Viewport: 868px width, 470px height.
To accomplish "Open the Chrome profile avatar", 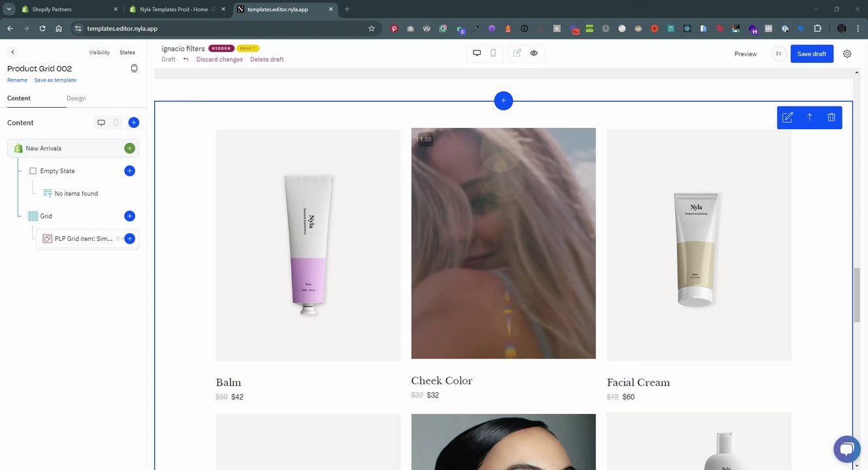I will pyautogui.click(x=841, y=29).
